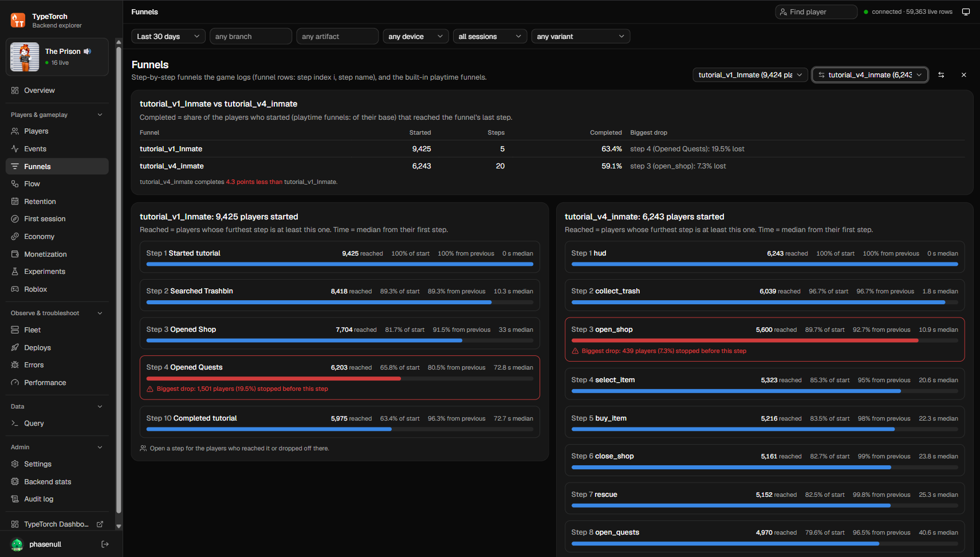Open the Fleet page
Image resolution: width=980 pixels, height=557 pixels.
pos(57,330)
